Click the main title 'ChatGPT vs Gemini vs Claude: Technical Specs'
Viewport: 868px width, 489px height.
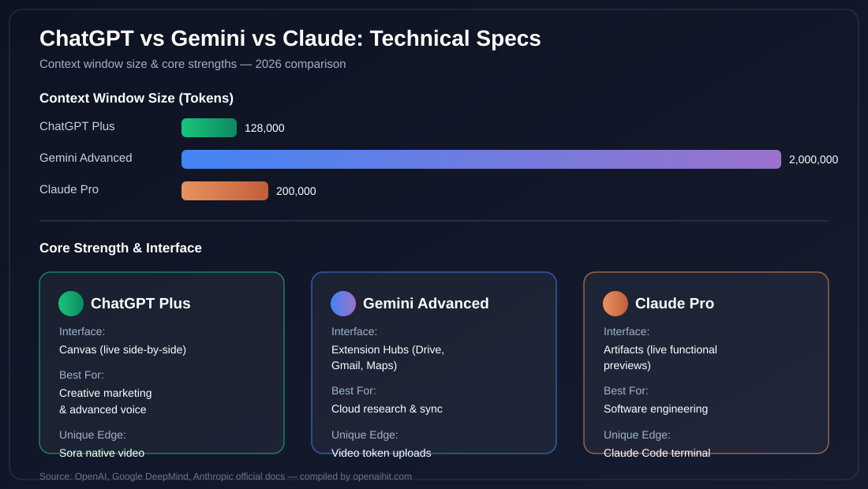(290, 39)
